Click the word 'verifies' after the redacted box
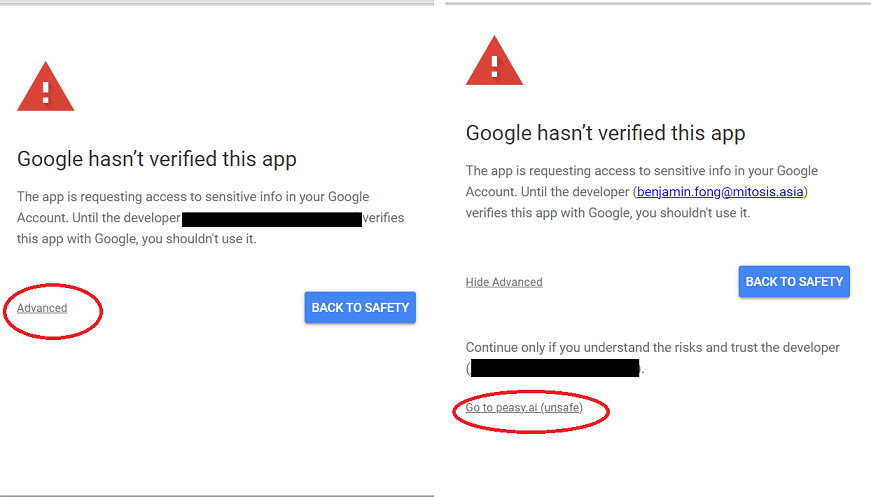 (x=383, y=218)
